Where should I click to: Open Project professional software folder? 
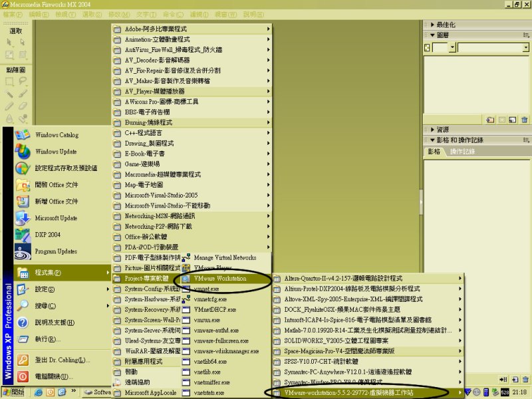coord(146,279)
